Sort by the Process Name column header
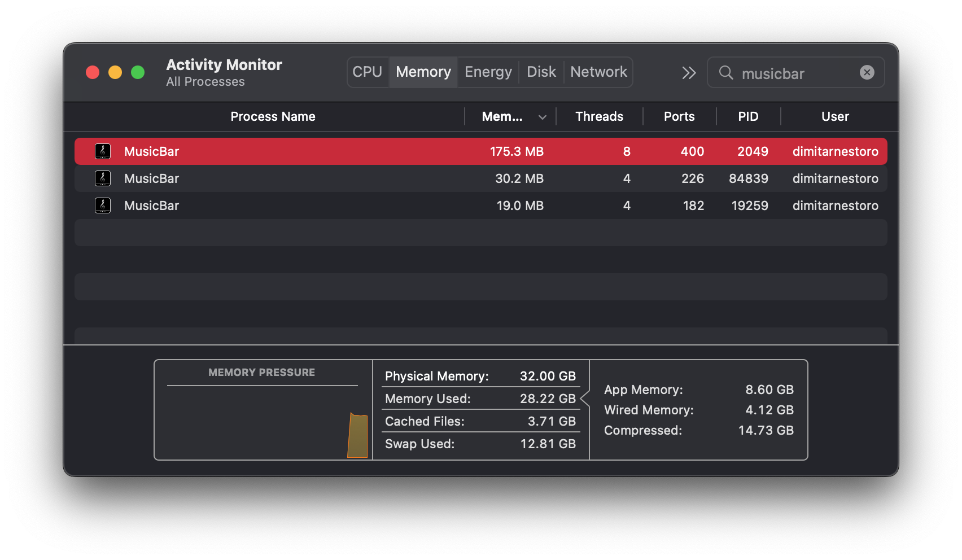This screenshot has height=560, width=962. click(273, 117)
